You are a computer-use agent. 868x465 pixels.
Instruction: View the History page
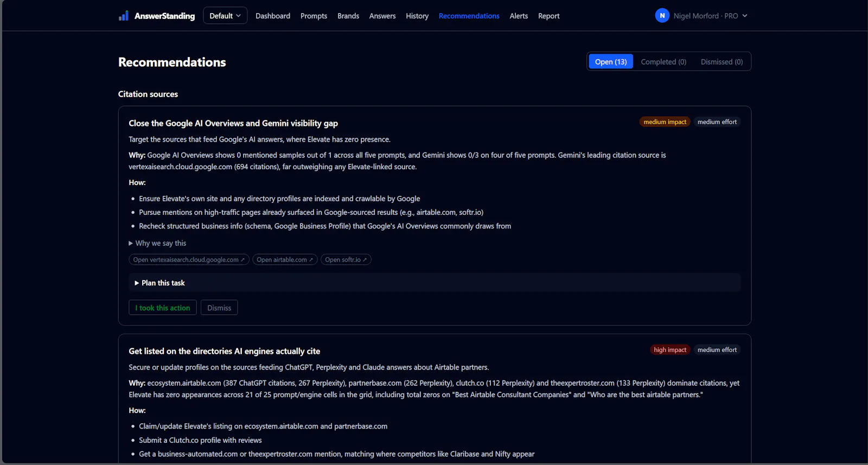(417, 16)
